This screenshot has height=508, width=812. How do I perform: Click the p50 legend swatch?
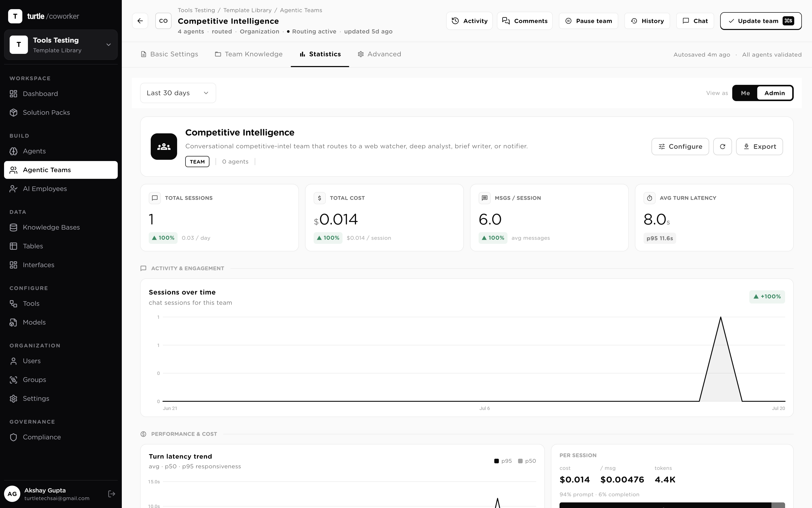pyautogui.click(x=520, y=461)
